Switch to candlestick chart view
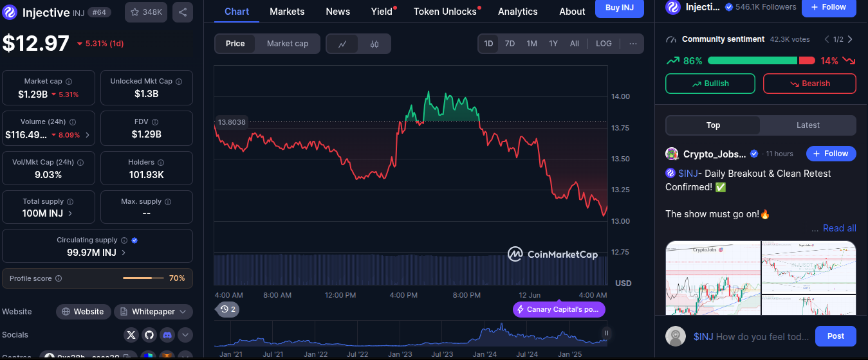868x360 pixels. (x=374, y=44)
